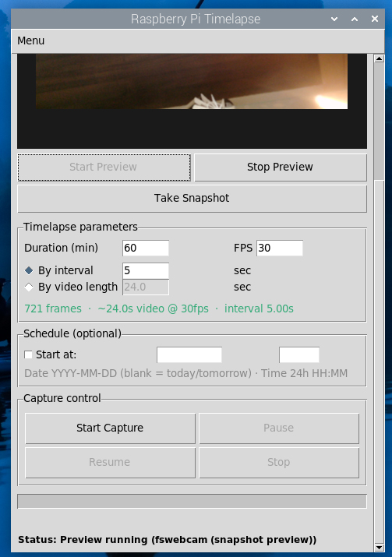This screenshot has width=392, height=557.
Task: Click the Stop Preview button
Action: pyautogui.click(x=281, y=167)
